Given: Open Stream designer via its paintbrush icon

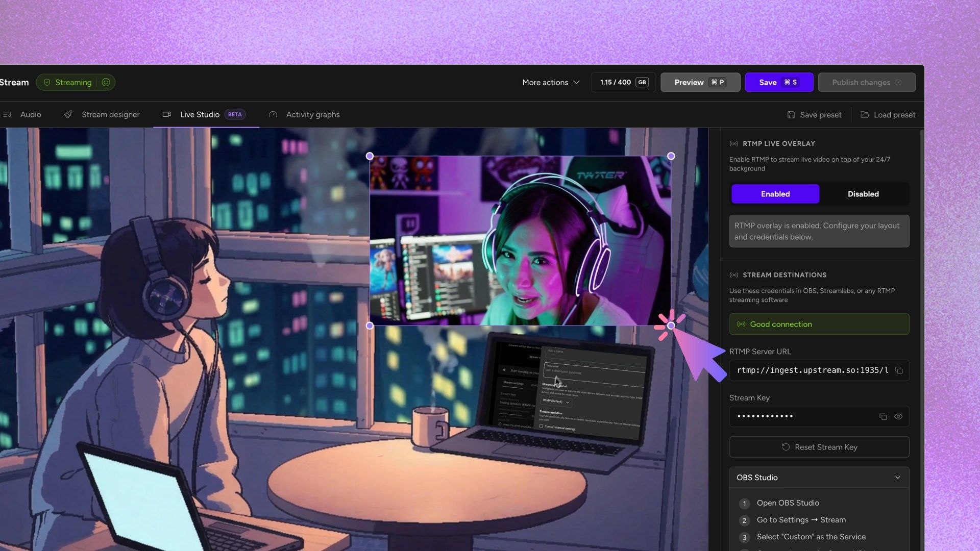Looking at the screenshot, I should 68,114.
